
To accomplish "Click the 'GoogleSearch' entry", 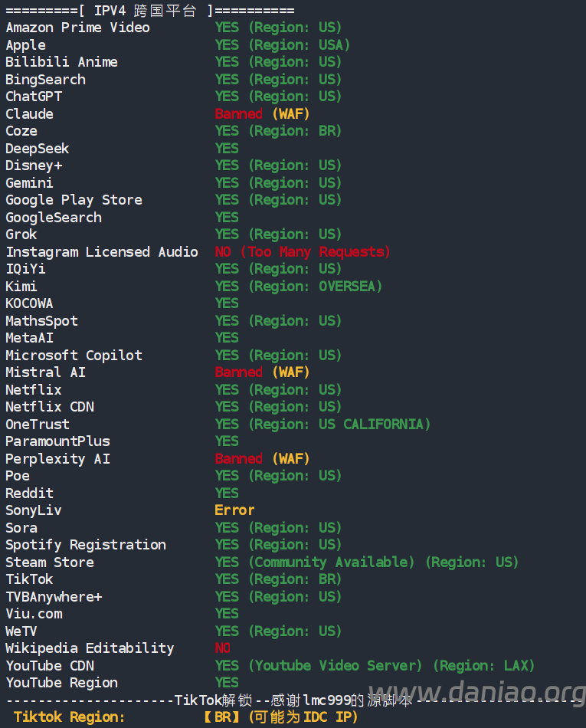I will [x=54, y=218].
